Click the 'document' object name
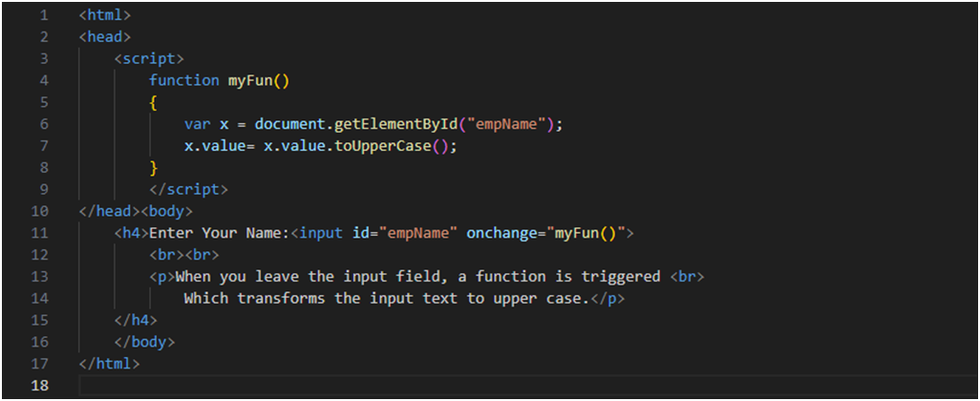 tap(289, 124)
